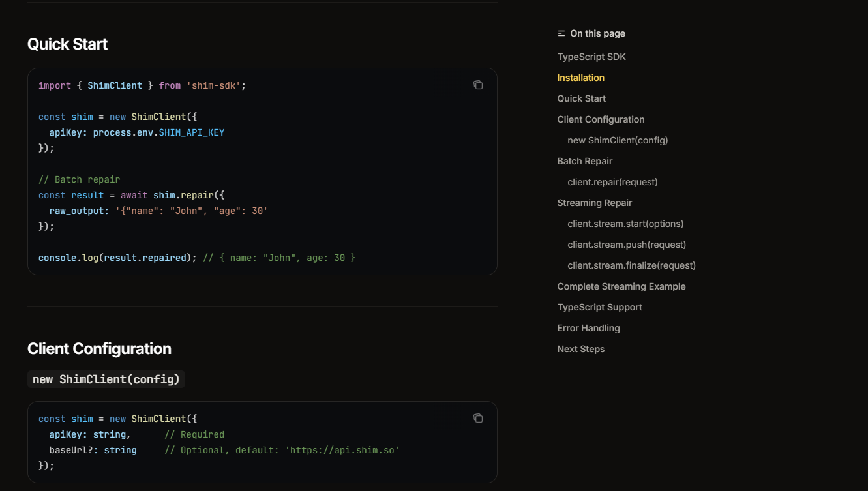868x491 pixels.
Task: Open client.stream.push(request) outline entry
Action: click(x=627, y=245)
